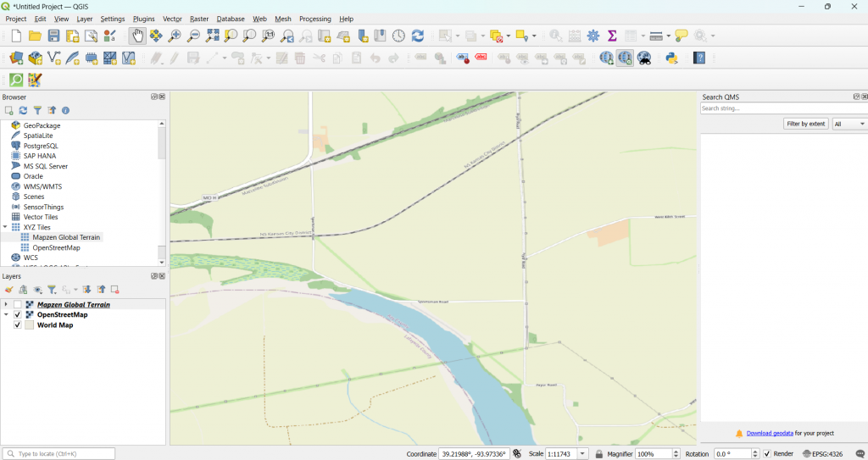Click the Zoom Full extent icon

pyautogui.click(x=213, y=36)
